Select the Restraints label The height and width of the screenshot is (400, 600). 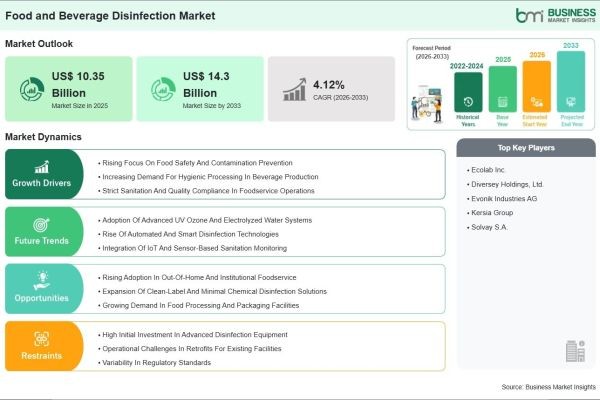[41, 356]
